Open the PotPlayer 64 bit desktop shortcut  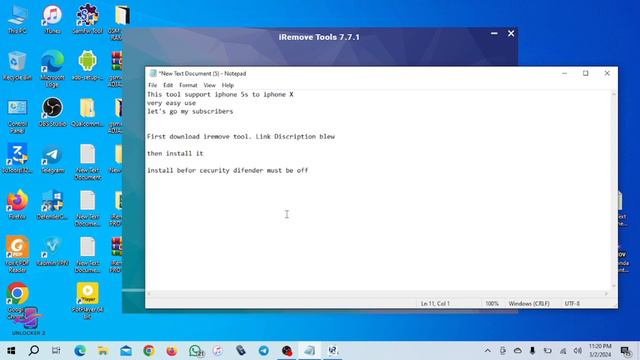87,301
